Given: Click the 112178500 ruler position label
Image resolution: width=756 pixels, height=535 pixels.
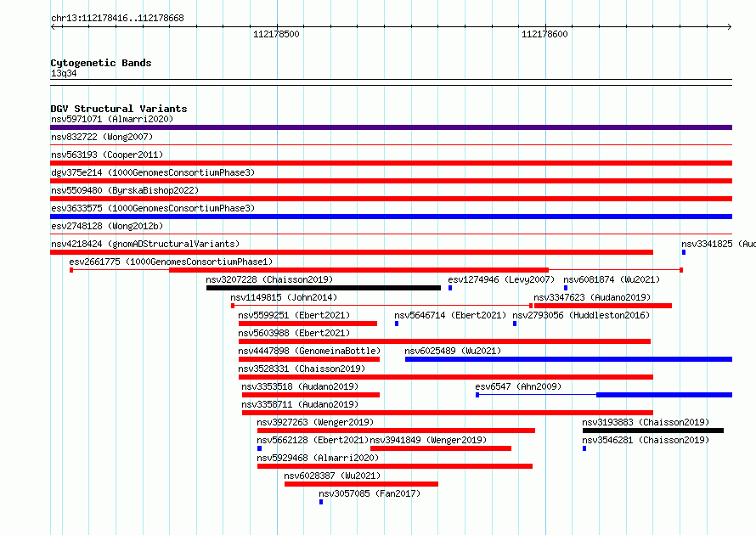Looking at the screenshot, I should point(276,34).
